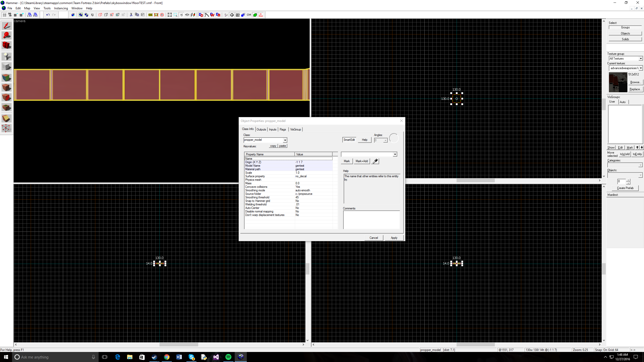Toggle radius culling (R circle) button
This screenshot has height=362, width=644.
tap(162, 15)
